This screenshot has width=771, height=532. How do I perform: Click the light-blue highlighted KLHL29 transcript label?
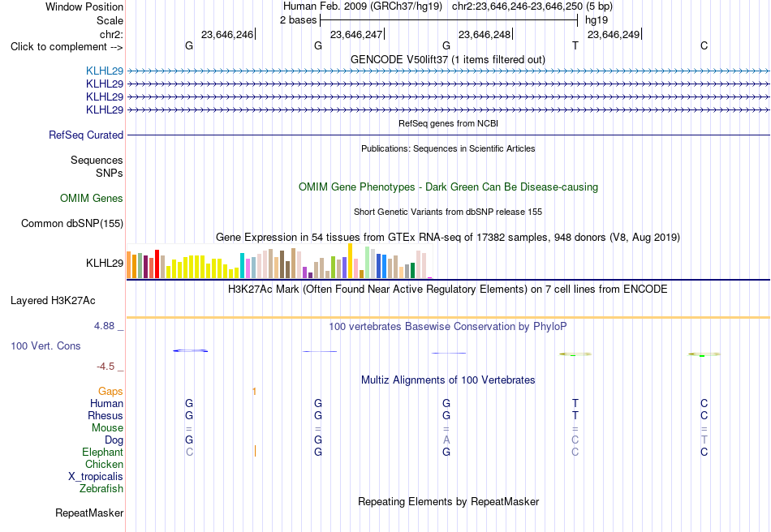(104, 71)
